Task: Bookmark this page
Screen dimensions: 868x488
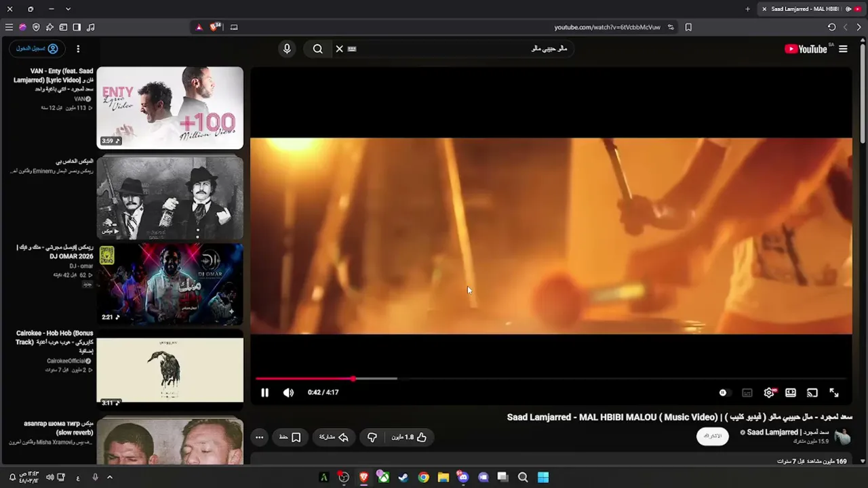Action: [688, 27]
